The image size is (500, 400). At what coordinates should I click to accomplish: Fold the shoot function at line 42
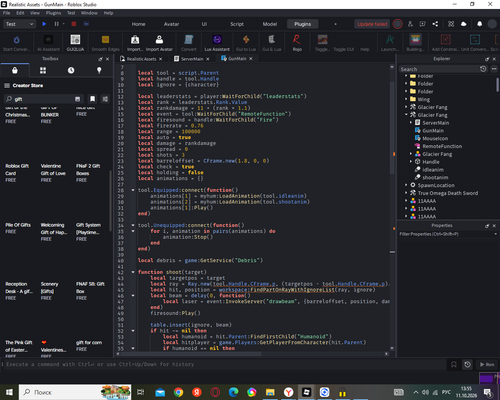(133, 272)
